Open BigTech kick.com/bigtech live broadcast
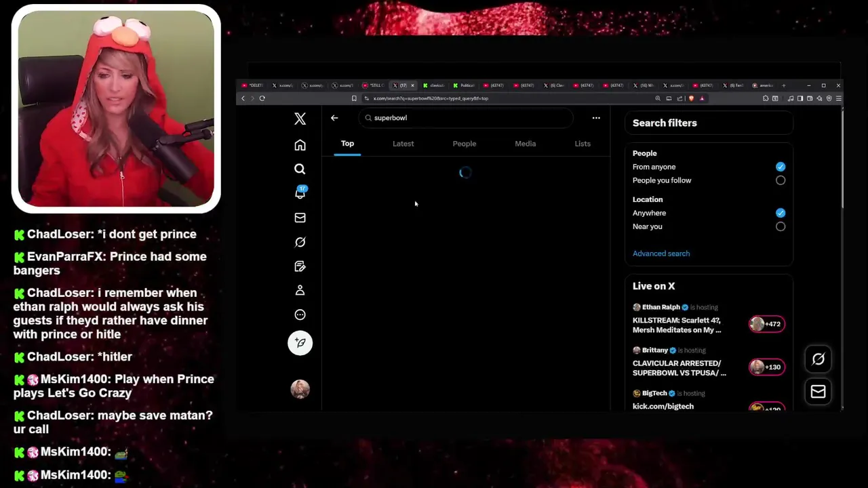Screen dimensions: 868x488 (x=708, y=400)
